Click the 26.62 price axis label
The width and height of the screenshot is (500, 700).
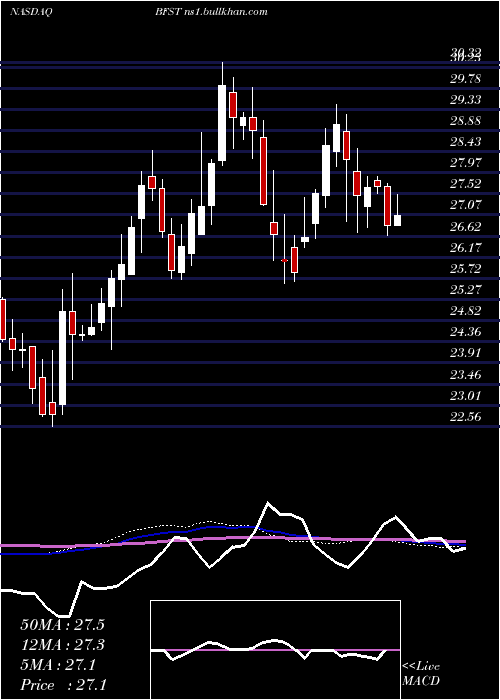pyautogui.click(x=466, y=227)
